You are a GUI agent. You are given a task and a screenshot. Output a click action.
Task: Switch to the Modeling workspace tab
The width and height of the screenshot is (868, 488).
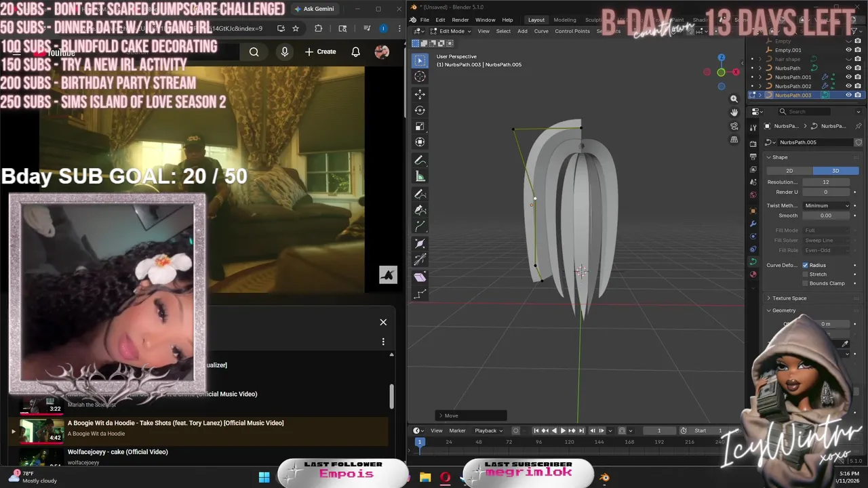coord(565,20)
